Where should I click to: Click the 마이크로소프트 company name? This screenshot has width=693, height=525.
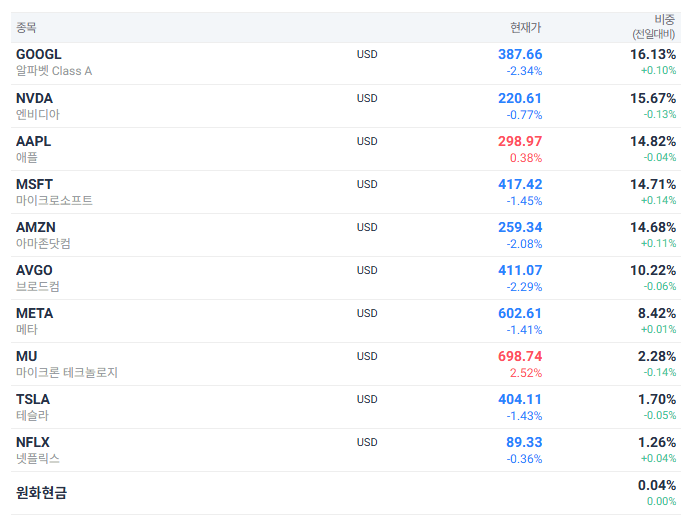coord(54,200)
